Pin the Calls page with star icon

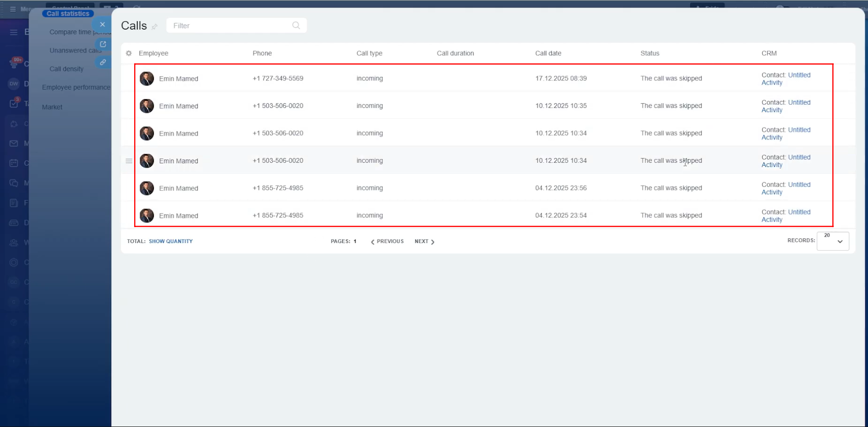[155, 27]
